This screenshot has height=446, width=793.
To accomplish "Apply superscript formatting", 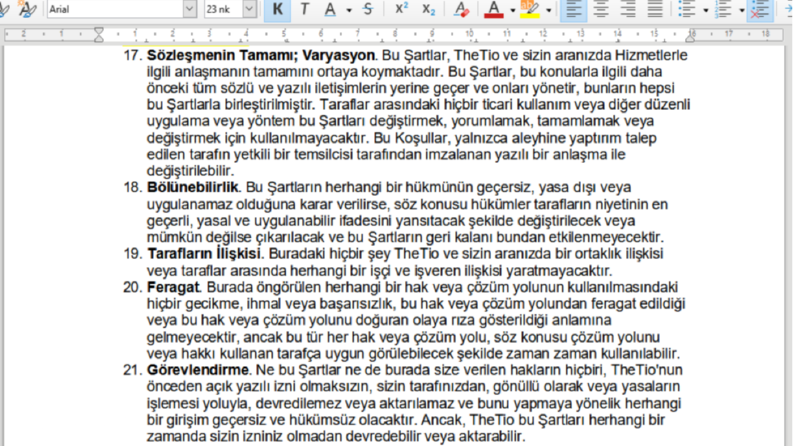I will [402, 9].
